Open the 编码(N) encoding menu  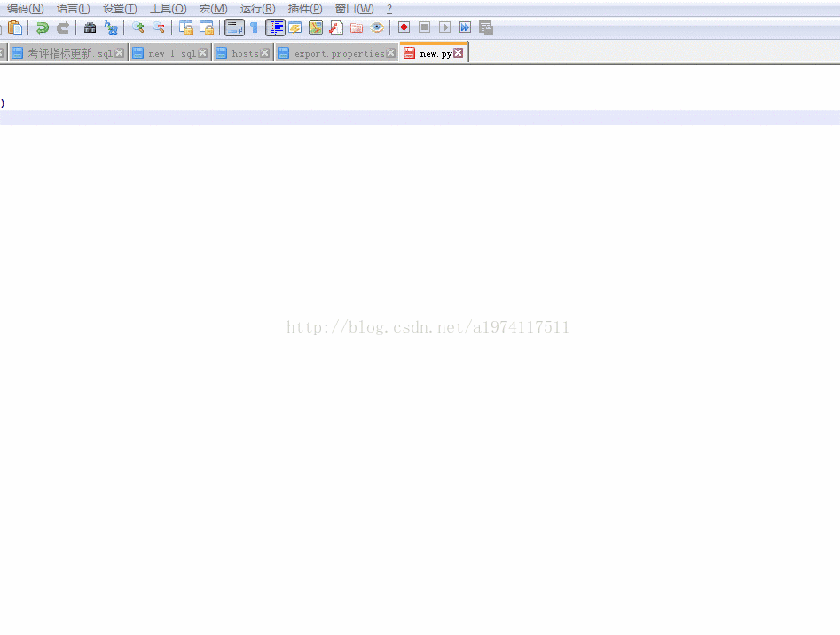25,9
